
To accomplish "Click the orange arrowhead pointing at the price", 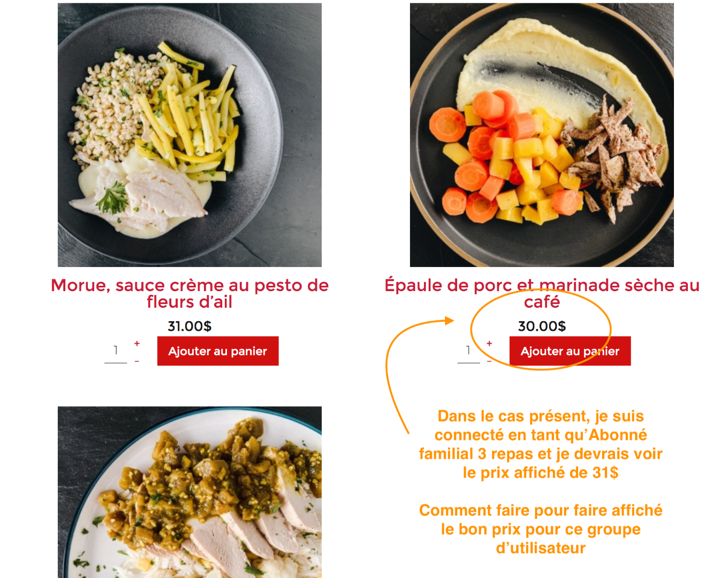I will 449,321.
